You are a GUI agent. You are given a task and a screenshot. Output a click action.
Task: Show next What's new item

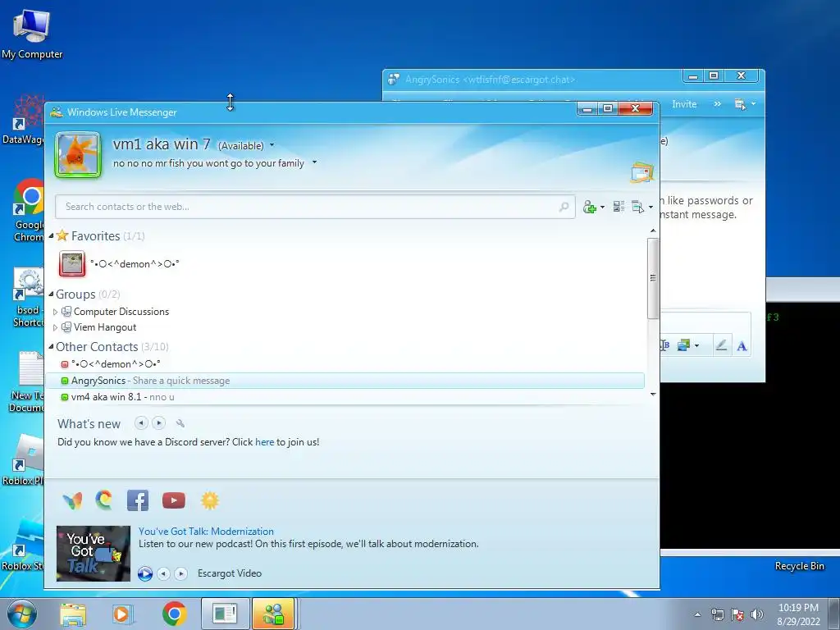(x=158, y=423)
